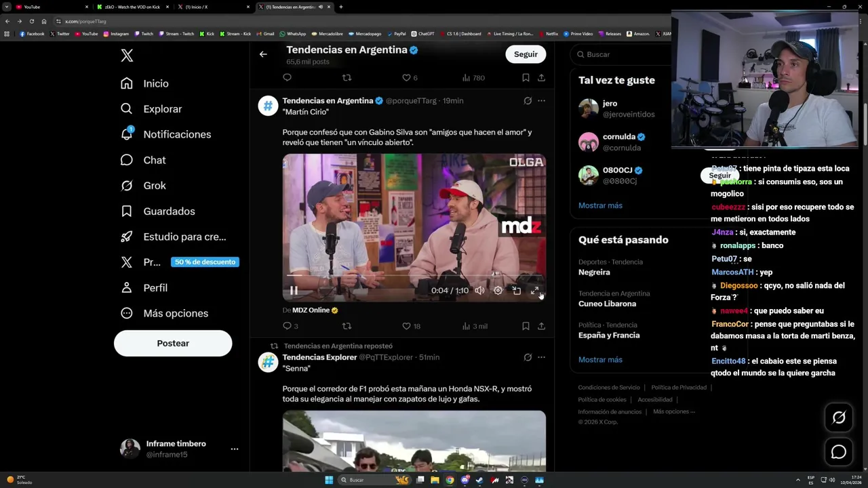Bookmark the Martín Cirio post
This screenshot has width=868, height=488.
(526, 326)
